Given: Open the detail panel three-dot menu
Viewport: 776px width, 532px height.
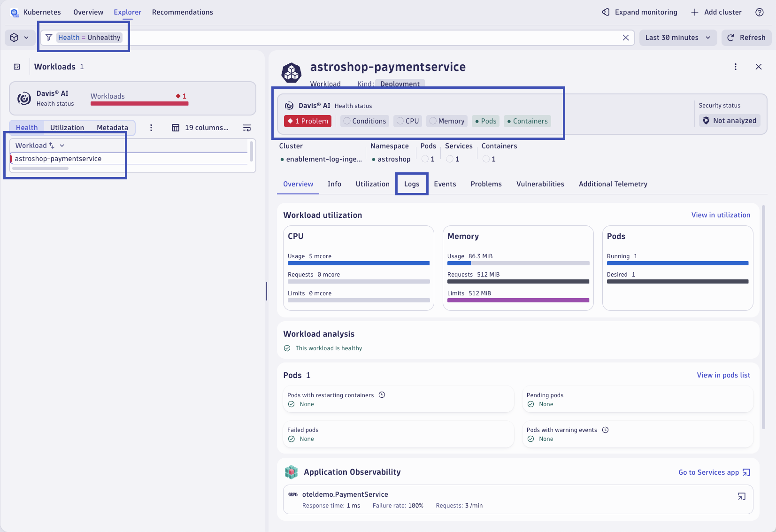Looking at the screenshot, I should pos(735,67).
